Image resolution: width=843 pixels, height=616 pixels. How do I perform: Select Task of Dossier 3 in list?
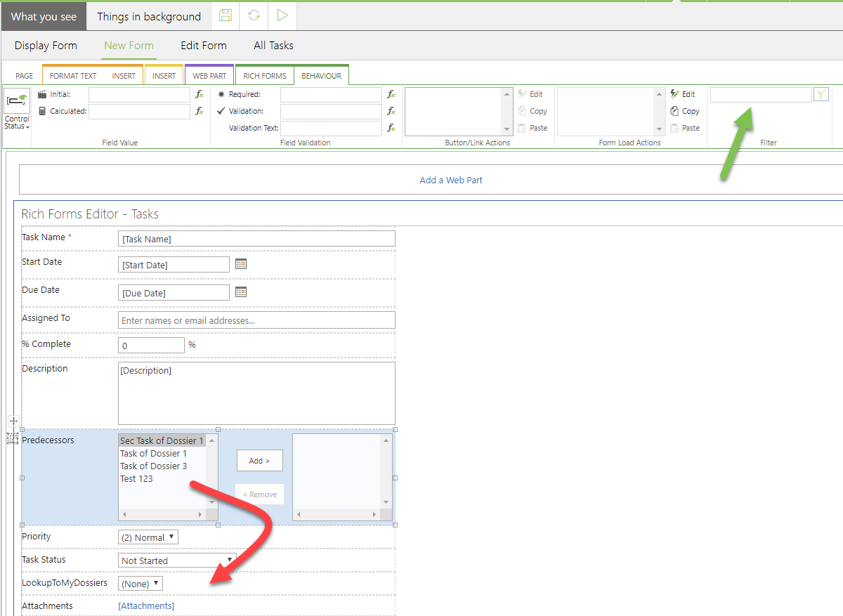154,466
